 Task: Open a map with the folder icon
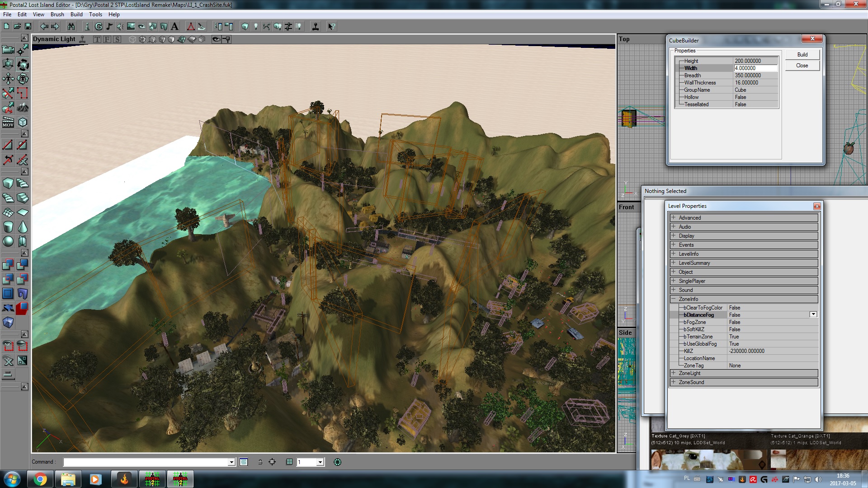click(x=17, y=26)
